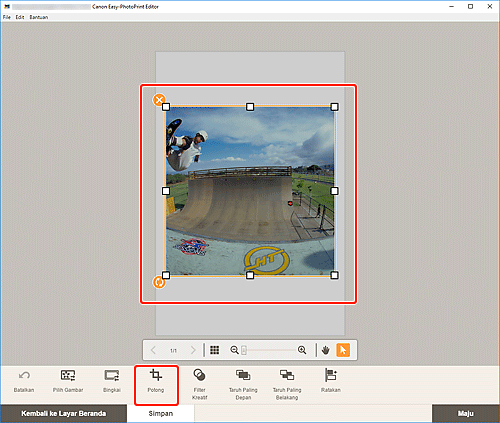This screenshot has height=423, width=500.
Task: Click the left-middle resize handle of image
Action: (166, 191)
